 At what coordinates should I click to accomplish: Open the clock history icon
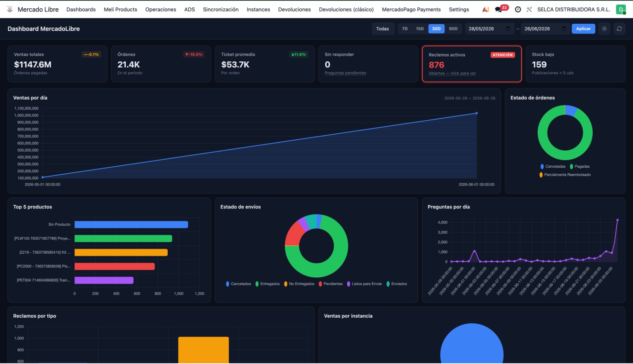(518, 9)
